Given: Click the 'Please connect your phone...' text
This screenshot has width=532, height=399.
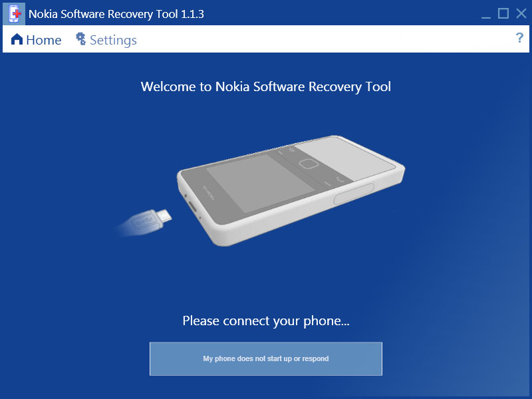Looking at the screenshot, I should 265,321.
